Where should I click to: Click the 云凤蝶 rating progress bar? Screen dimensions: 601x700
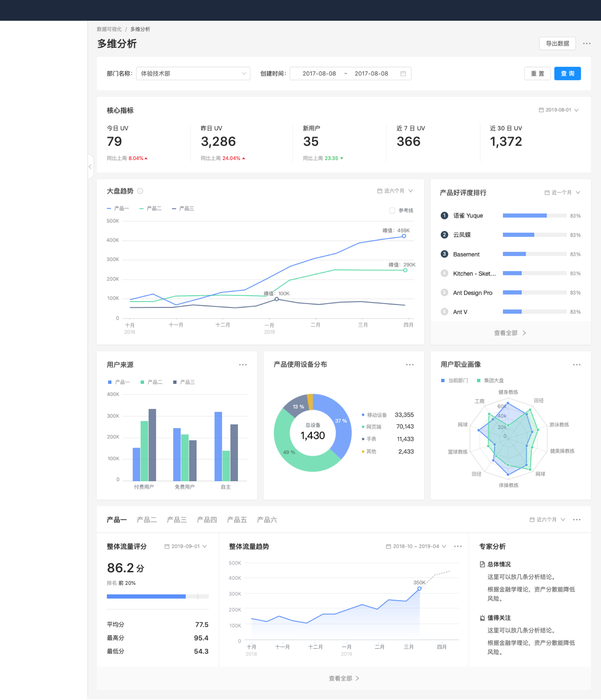[x=535, y=235]
